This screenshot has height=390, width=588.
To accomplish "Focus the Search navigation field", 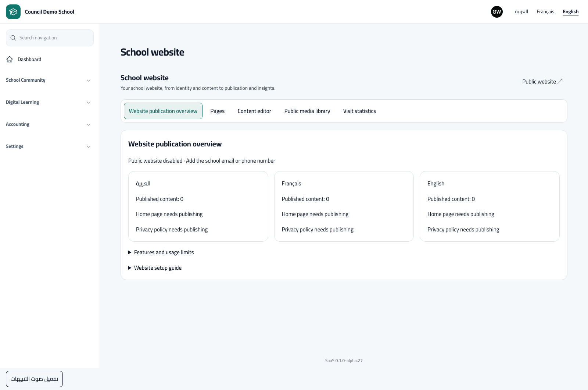I will (50, 38).
